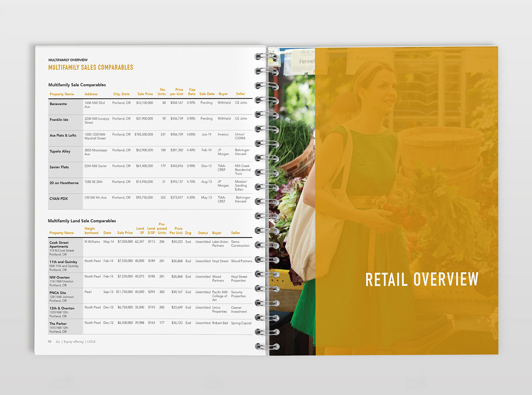Select the 'Franklin Ide' property name

59,120
